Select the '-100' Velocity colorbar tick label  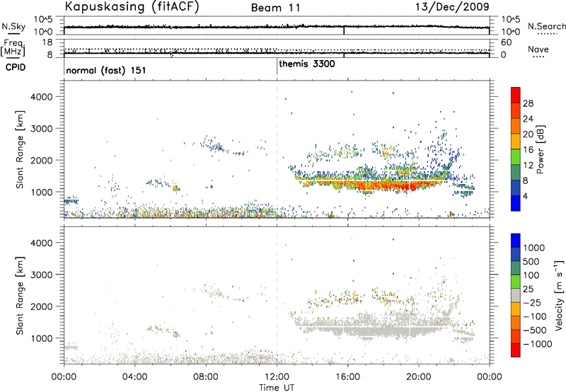pos(535,316)
